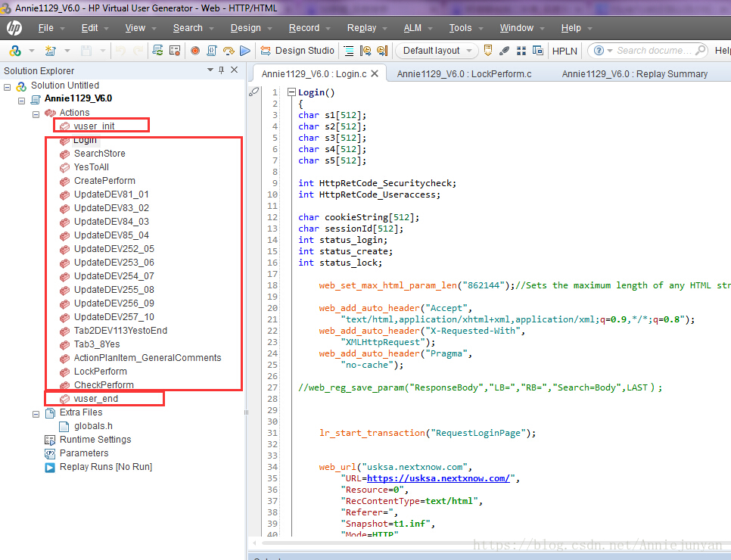Select the UpdateDEV252_05 action
Screen dimensions: 731x560
[x=114, y=248]
